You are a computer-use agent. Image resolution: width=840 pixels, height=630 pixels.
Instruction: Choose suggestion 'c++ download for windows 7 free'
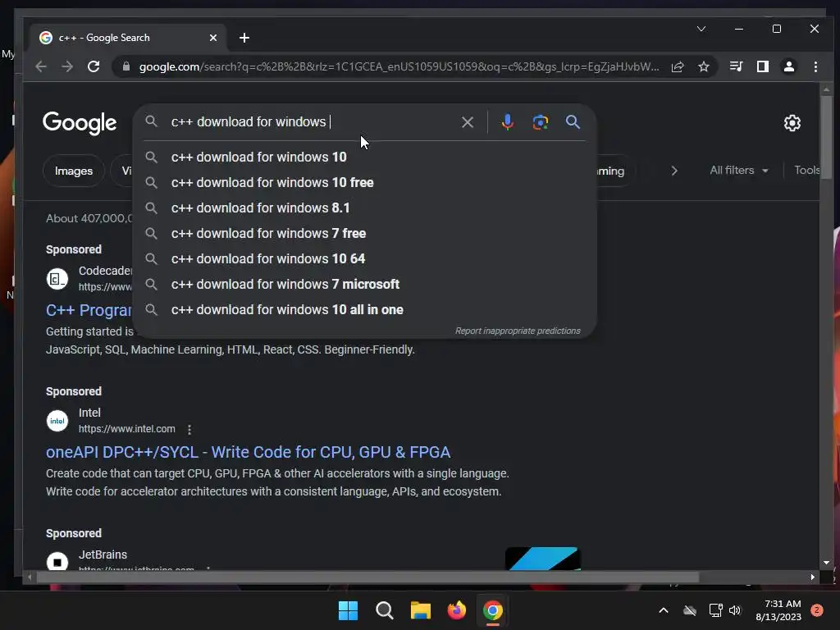[x=364, y=234]
